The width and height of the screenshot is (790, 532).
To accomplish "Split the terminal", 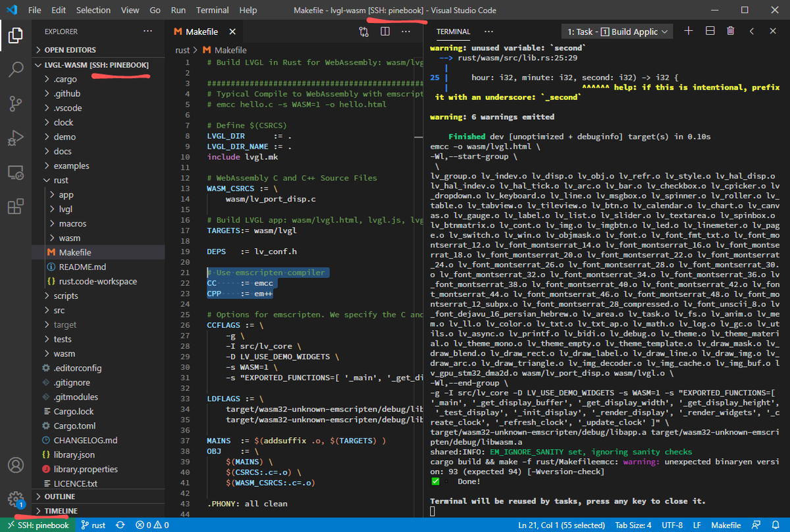I will [710, 31].
